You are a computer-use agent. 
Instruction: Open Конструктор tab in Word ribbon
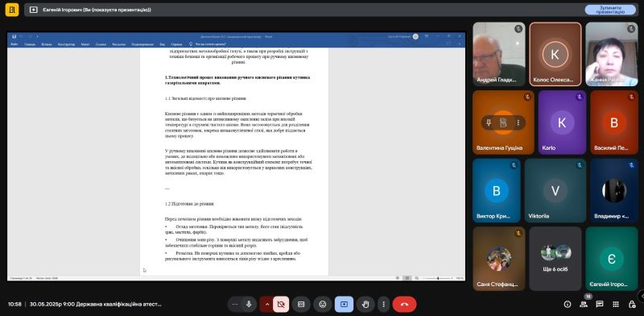click(x=66, y=44)
